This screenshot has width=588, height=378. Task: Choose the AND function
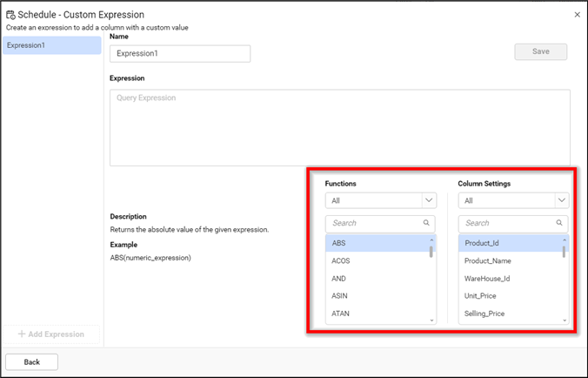[376, 278]
